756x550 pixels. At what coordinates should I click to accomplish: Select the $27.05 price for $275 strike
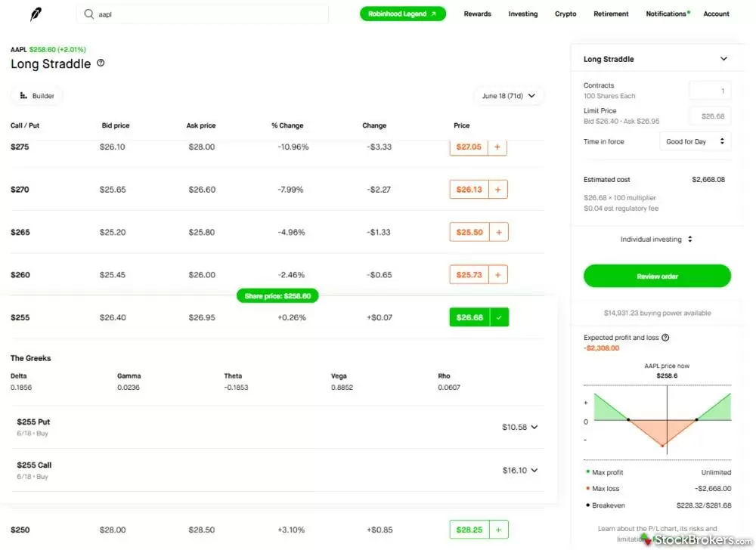469,147
